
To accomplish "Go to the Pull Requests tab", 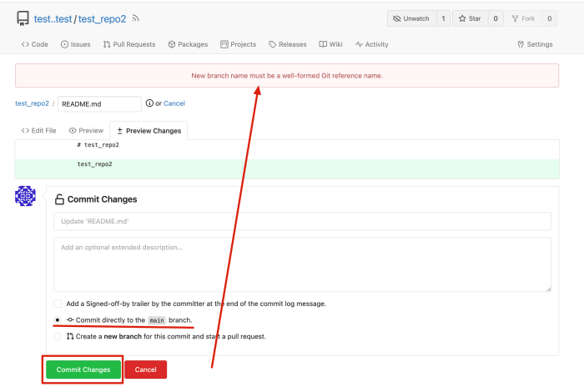I will (128, 44).
